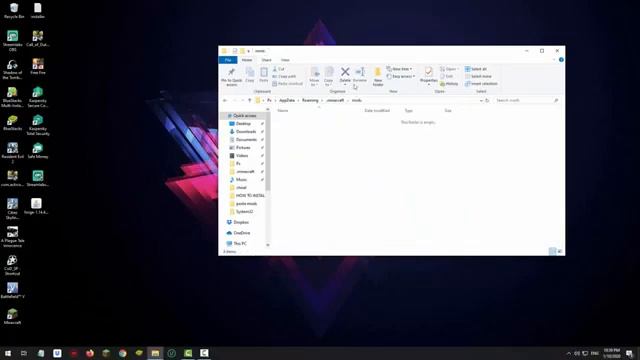This screenshot has width=640, height=360.
Task: Click the History command
Action: [x=449, y=84]
